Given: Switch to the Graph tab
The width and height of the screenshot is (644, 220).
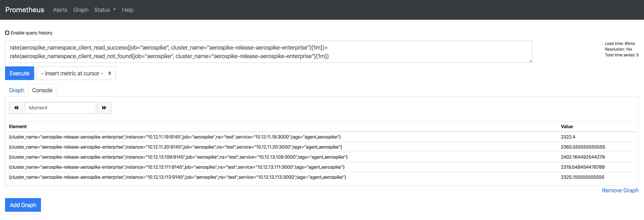Looking at the screenshot, I should tap(17, 90).
